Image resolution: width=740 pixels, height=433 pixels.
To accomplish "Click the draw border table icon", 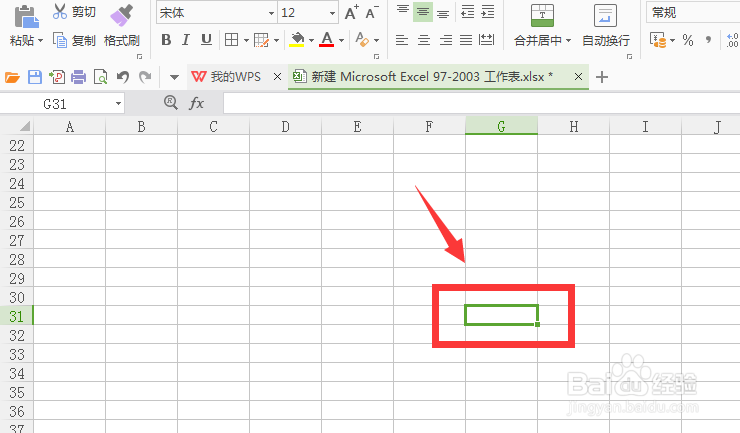I will point(261,40).
